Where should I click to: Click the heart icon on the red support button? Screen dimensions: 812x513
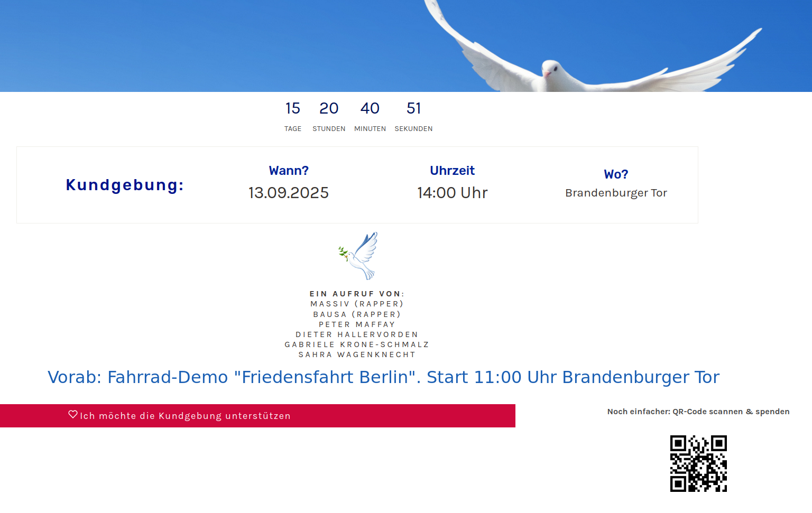[73, 415]
